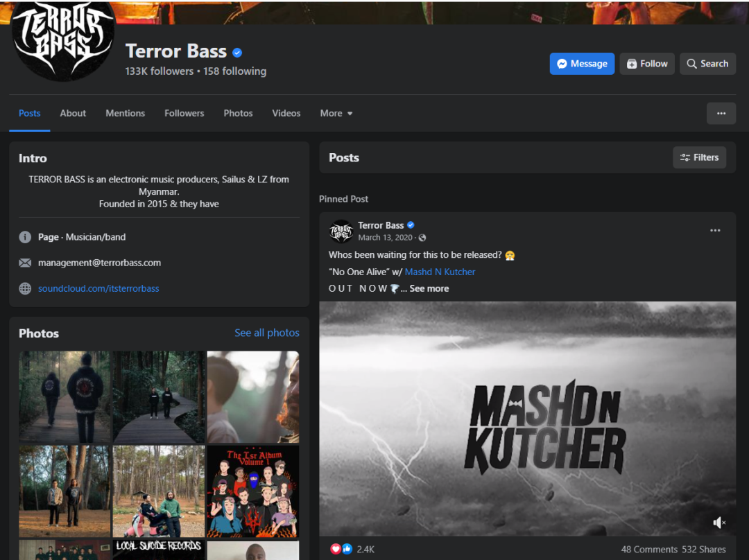The height and width of the screenshot is (560, 749).
Task: Follow the Terror Bass page
Action: pyautogui.click(x=647, y=64)
